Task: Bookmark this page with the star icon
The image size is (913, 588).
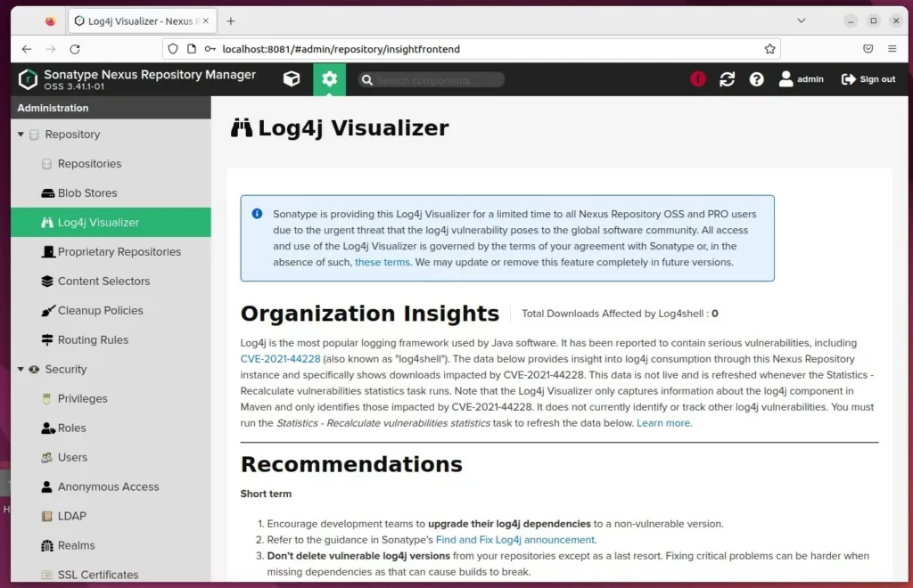Action: [x=769, y=49]
